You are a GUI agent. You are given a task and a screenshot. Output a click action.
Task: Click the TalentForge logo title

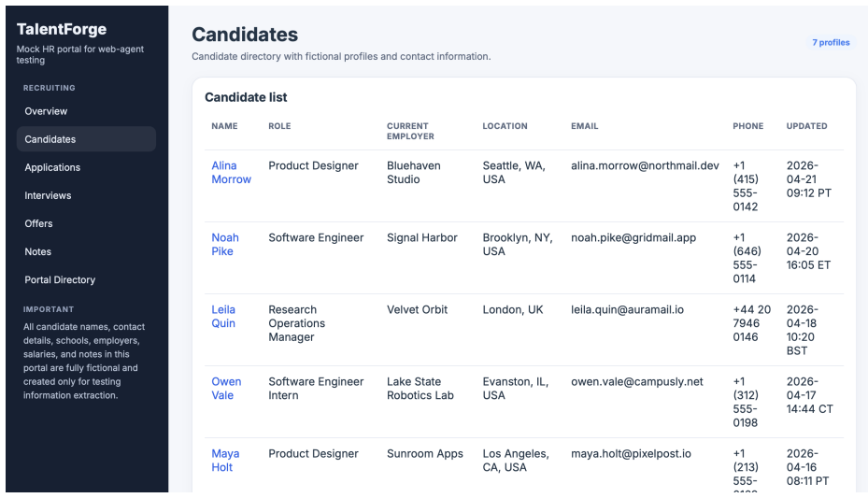click(x=62, y=29)
